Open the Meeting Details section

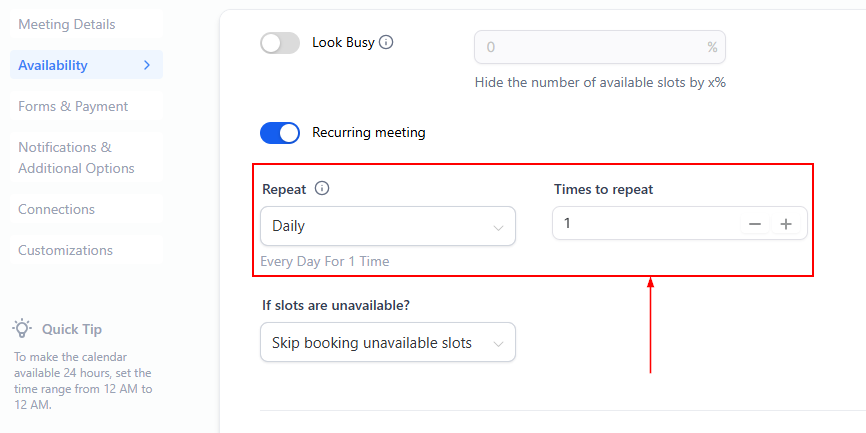(67, 24)
